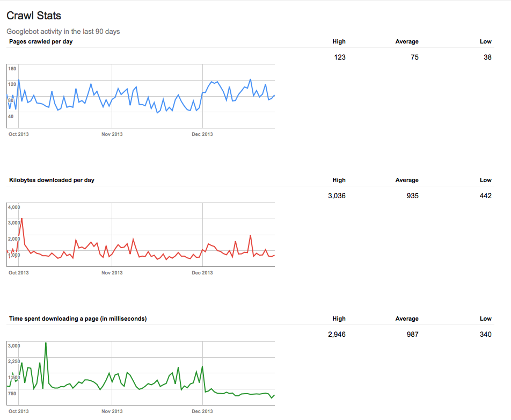Click the Crawl Stats page heading
Image resolution: width=511 pixels, height=420 pixels.
point(34,16)
